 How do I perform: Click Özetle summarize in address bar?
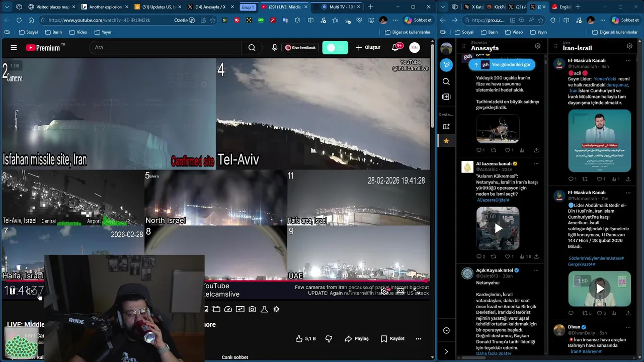pyautogui.click(x=184, y=20)
